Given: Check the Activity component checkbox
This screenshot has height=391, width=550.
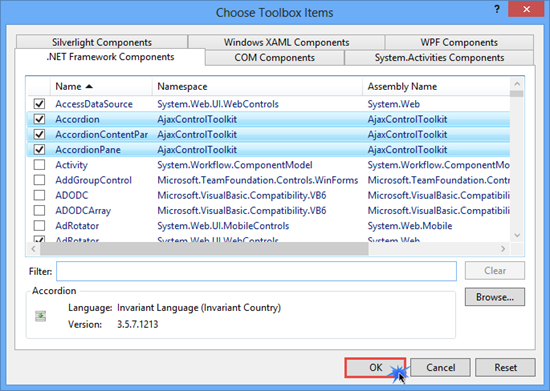Looking at the screenshot, I should (x=39, y=165).
